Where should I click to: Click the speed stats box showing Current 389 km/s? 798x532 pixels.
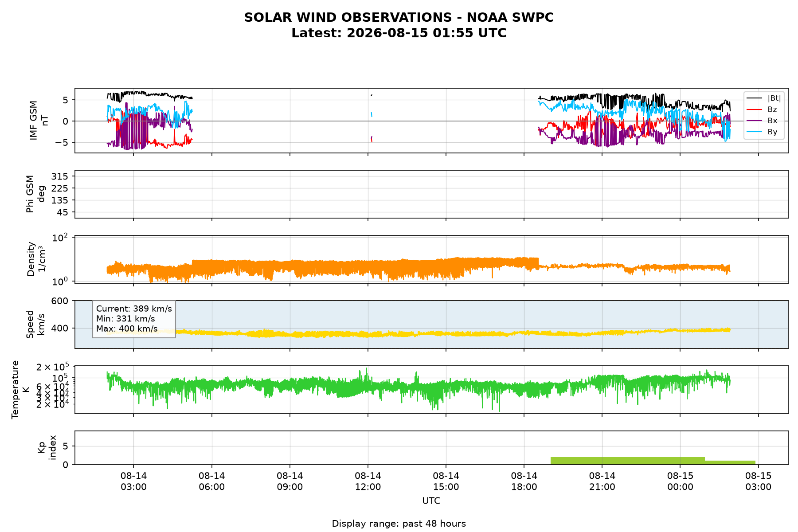pos(134,319)
